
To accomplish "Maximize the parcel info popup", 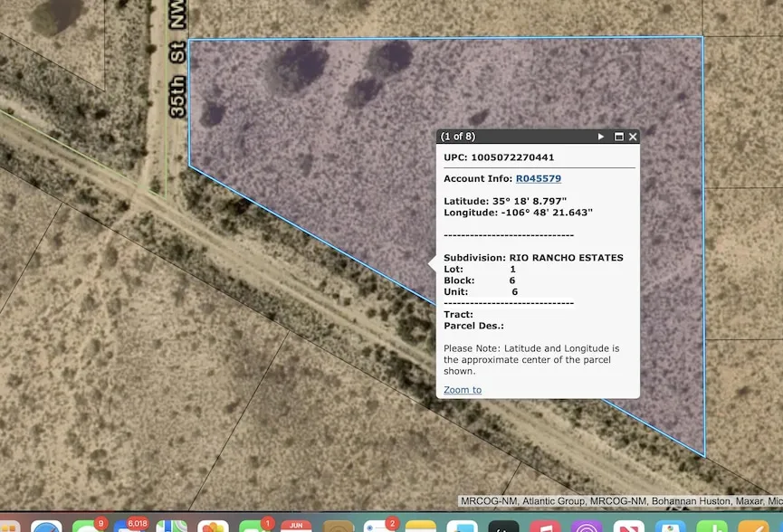I will pos(619,137).
